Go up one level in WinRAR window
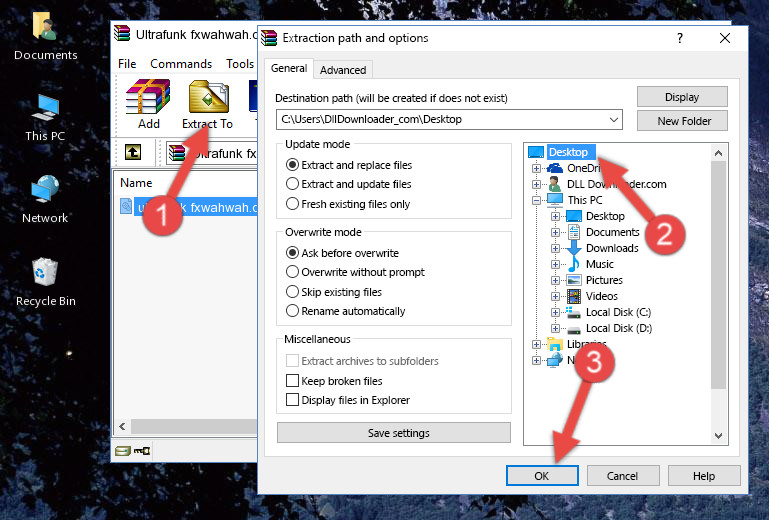This screenshot has height=520, width=769. (x=133, y=152)
